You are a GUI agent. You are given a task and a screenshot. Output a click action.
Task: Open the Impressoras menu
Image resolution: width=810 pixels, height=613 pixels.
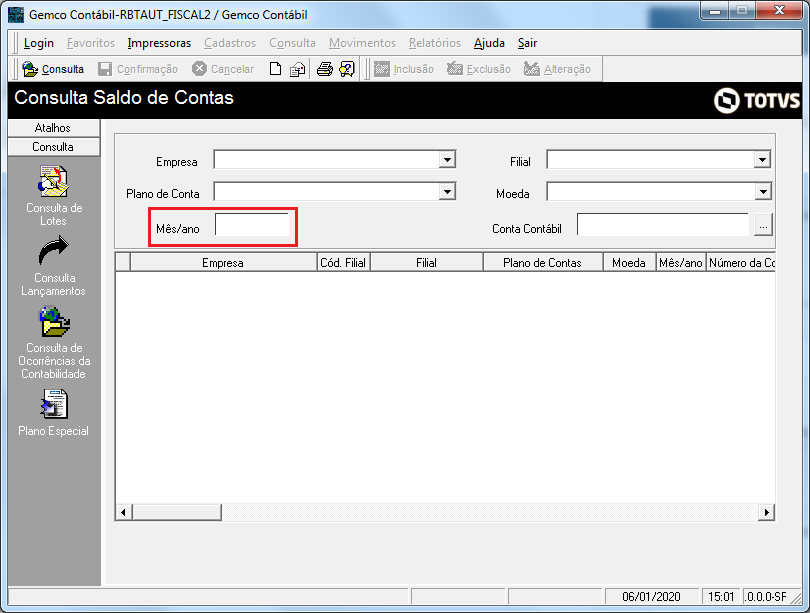(159, 43)
